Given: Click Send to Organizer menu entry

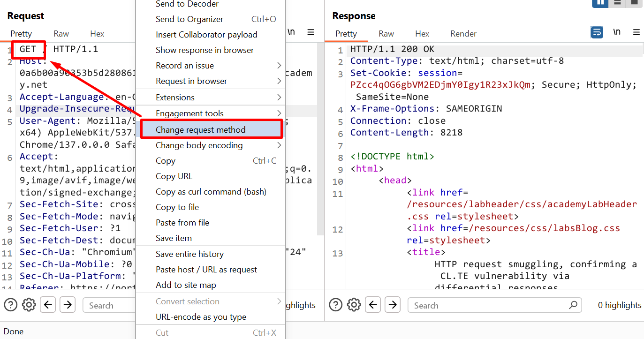Looking at the screenshot, I should [189, 19].
